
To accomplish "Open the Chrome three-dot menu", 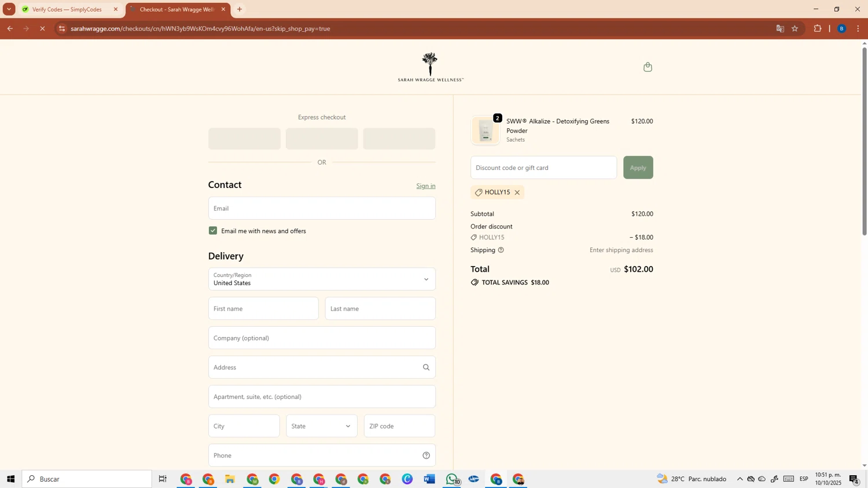I will 858,28.
